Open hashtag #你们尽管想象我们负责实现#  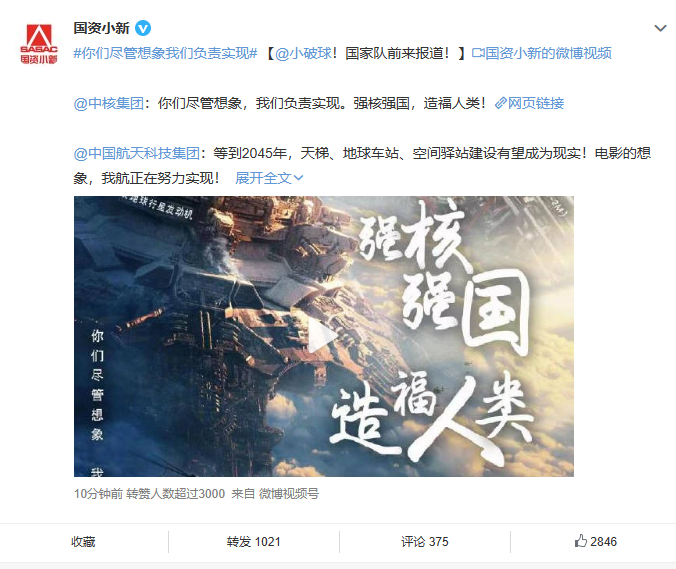(x=165, y=53)
